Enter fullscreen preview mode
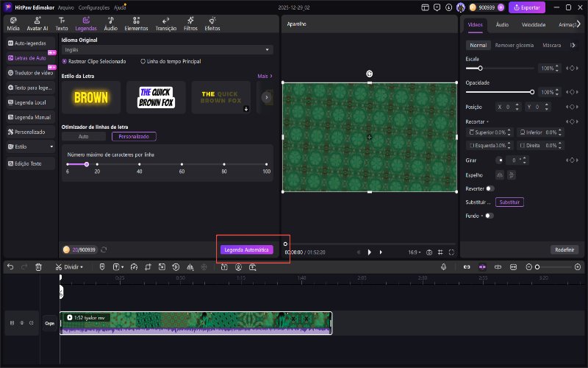This screenshot has width=588, height=368. pyautogui.click(x=451, y=252)
